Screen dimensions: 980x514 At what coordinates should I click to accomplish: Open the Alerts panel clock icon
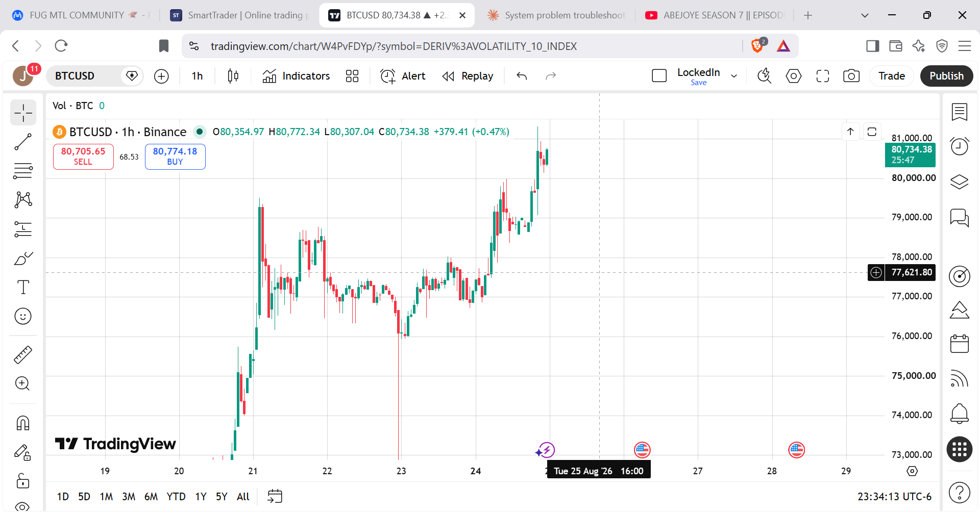[960, 146]
